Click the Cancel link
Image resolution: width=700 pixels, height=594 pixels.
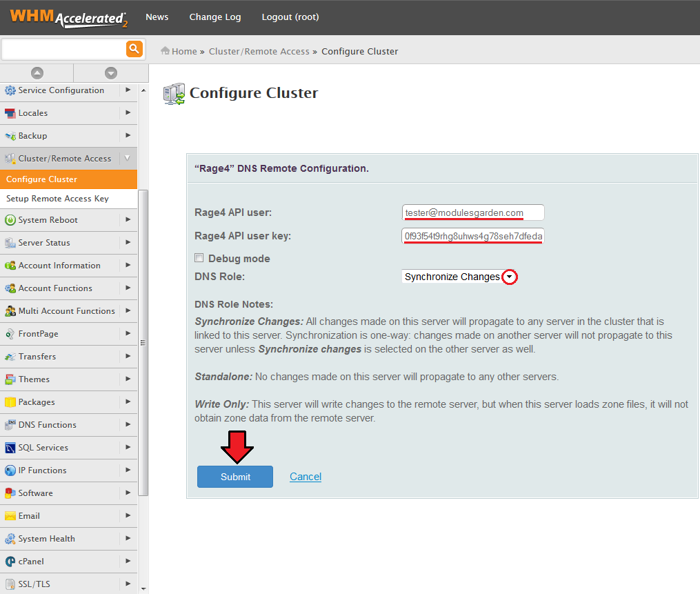point(306,477)
